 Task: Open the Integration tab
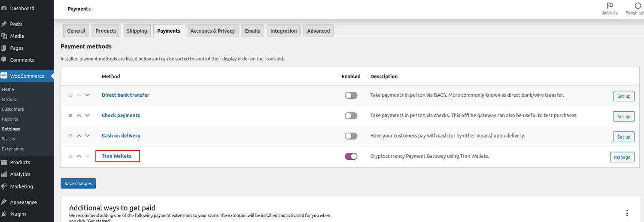[x=283, y=31]
